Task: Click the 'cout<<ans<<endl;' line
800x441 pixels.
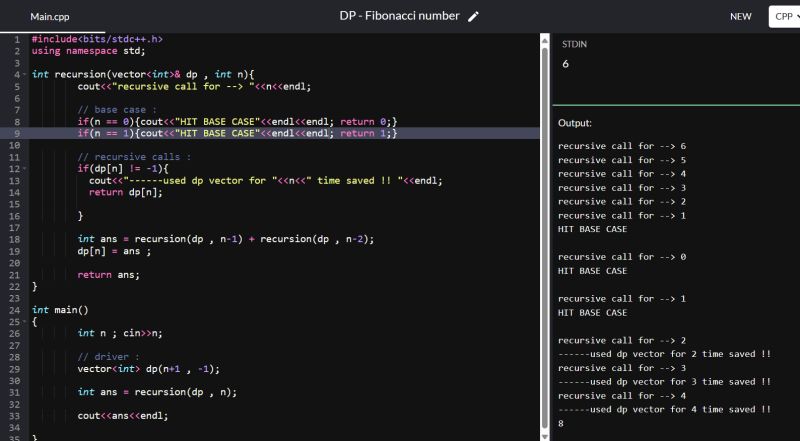Action: click(x=122, y=415)
